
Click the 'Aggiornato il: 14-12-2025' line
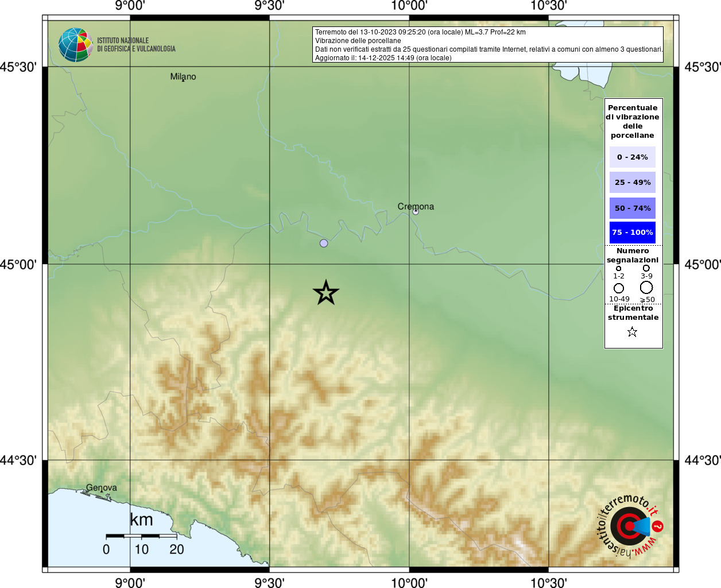point(383,58)
